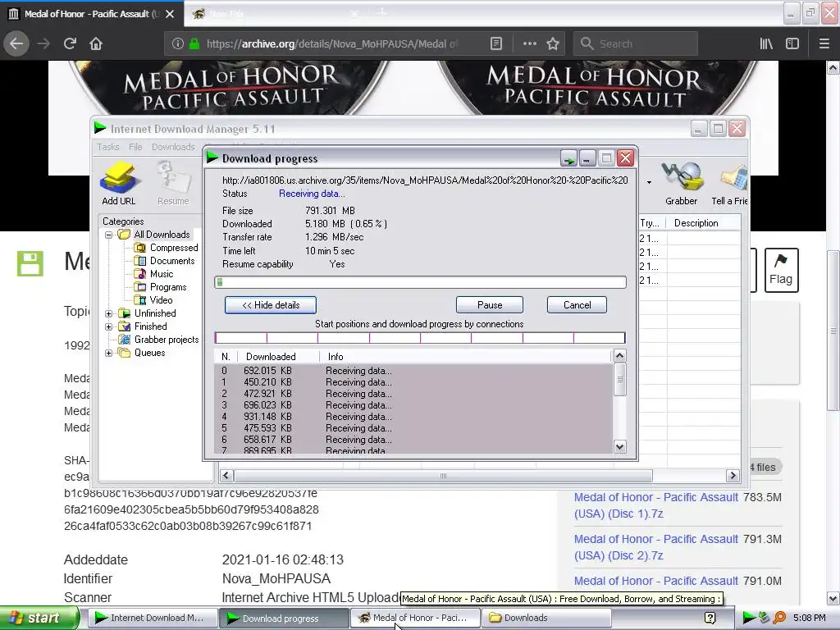Select connection row 0 with 692.015 KB
840x630 pixels.
413,371
